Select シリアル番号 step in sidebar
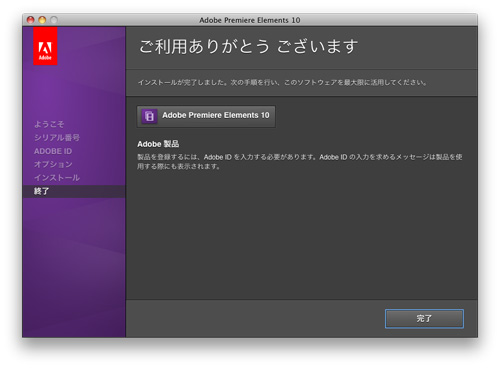This screenshot has height=368, width=500. pyautogui.click(x=57, y=137)
